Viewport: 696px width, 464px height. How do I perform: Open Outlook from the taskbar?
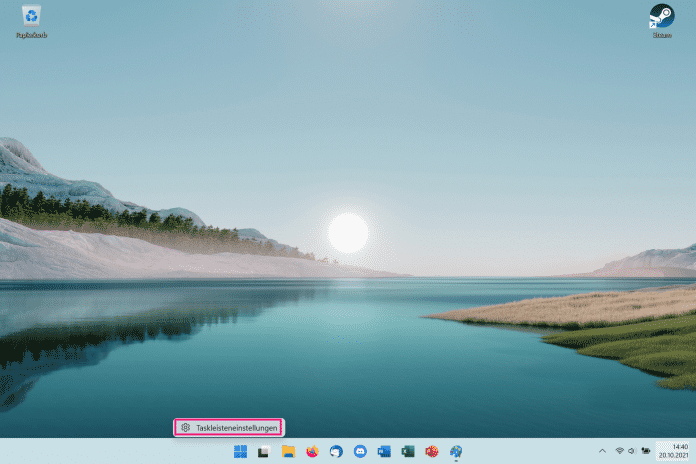coord(384,452)
